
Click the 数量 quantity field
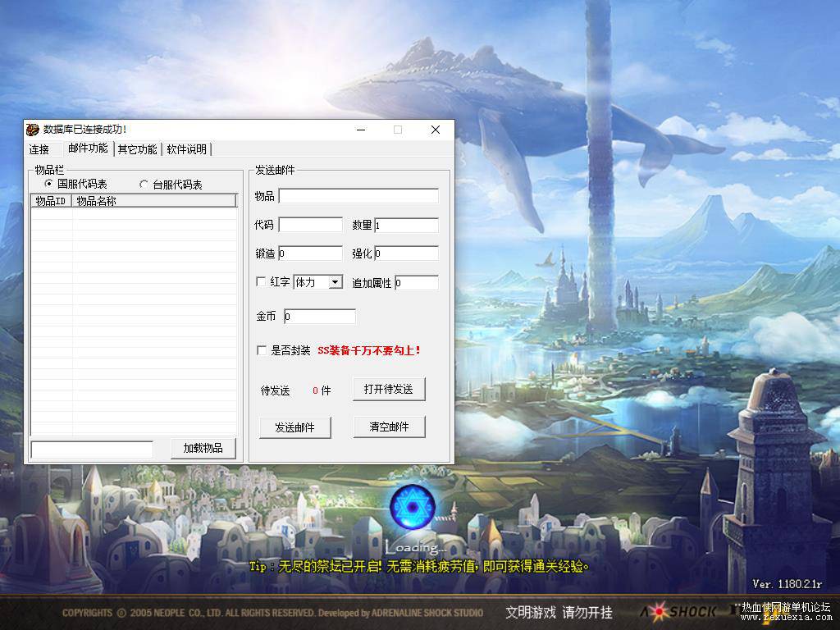click(407, 225)
